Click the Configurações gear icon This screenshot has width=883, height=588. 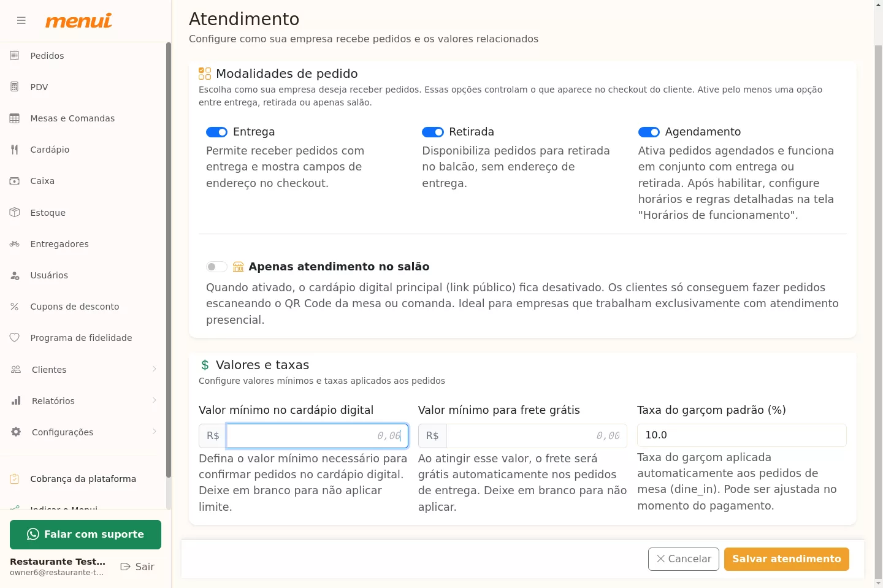click(x=16, y=432)
